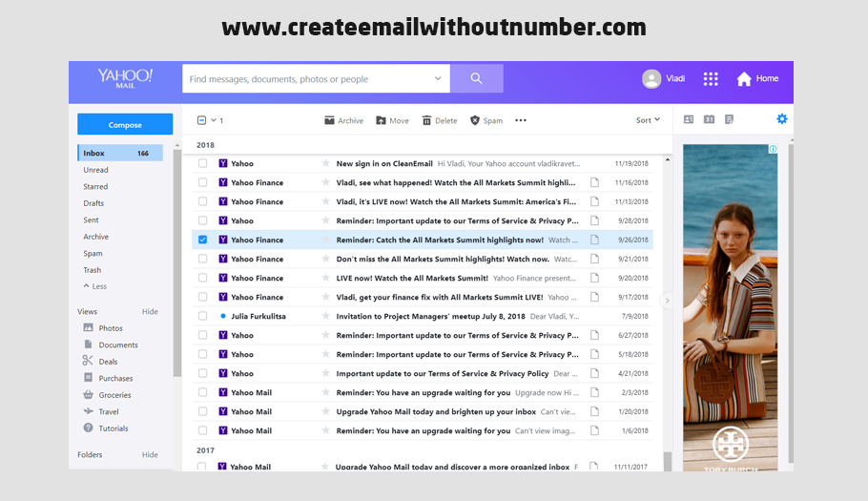This screenshot has width=868, height=501.
Task: Star the 11/16/2018 Yahoo Finance message
Action: 326,182
